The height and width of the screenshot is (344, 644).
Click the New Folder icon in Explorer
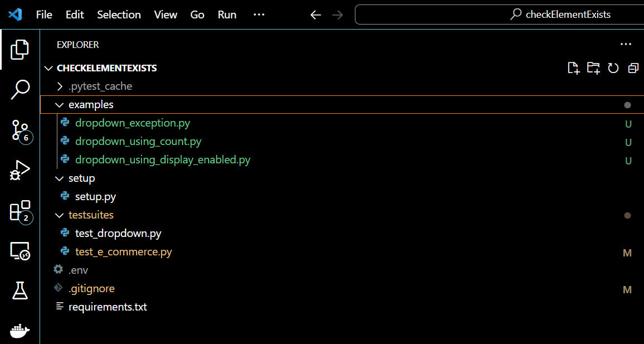[593, 67]
